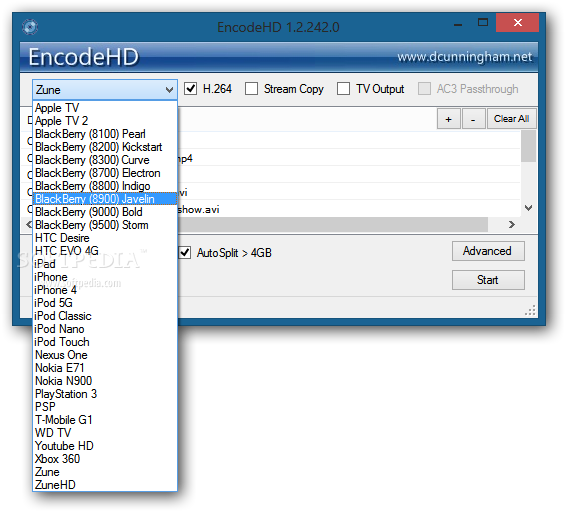Pick BlackBerry (8700) Electron option
Image resolution: width=566 pixels, height=512 pixels.
(105, 173)
